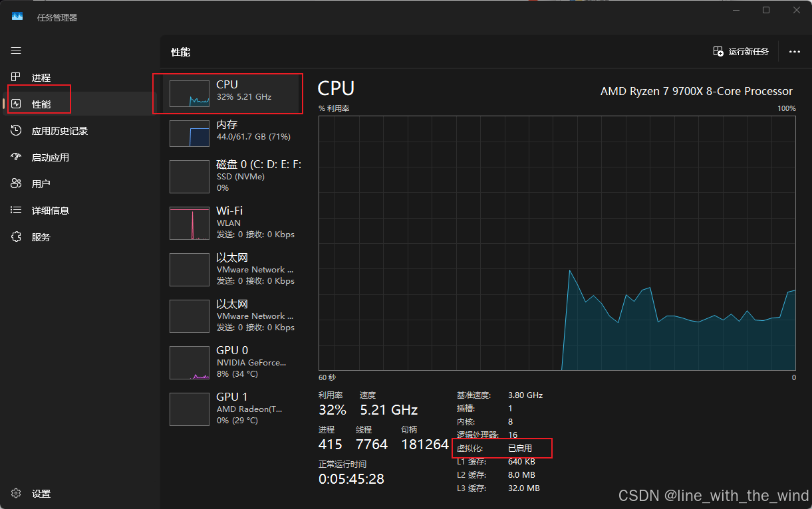Viewport: 812px width, 509px height.
Task: Open the 详细信息 details list icon
Action: click(16, 210)
